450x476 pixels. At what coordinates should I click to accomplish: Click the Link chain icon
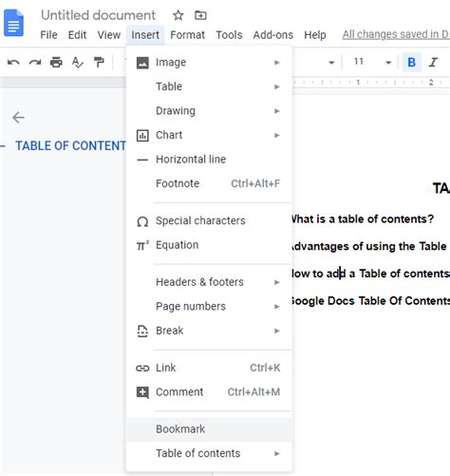point(142,368)
